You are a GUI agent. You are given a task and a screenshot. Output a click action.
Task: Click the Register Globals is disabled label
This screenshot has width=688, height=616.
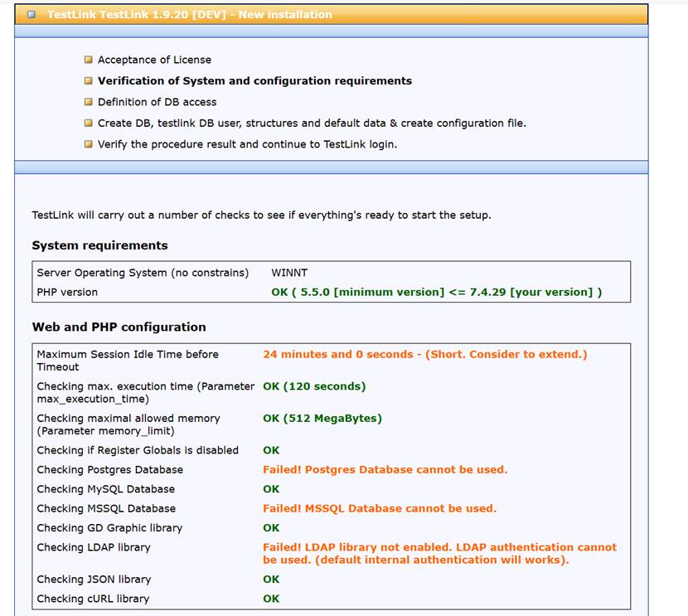(x=138, y=450)
